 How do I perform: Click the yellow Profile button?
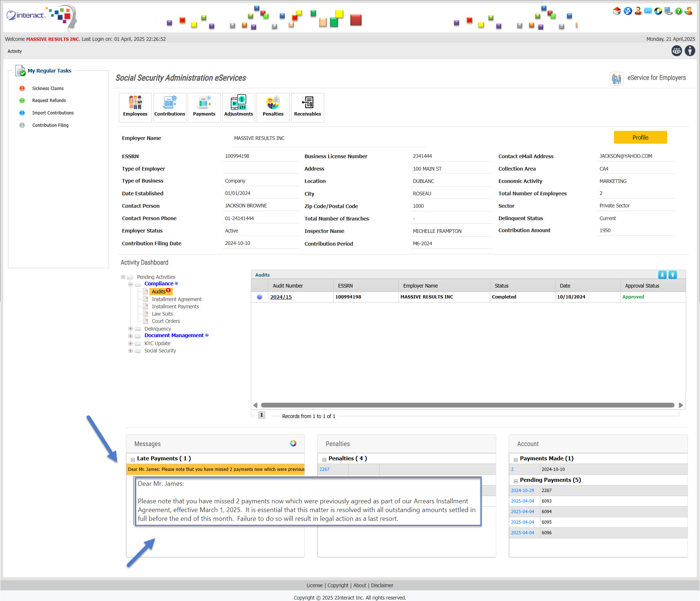(x=640, y=137)
